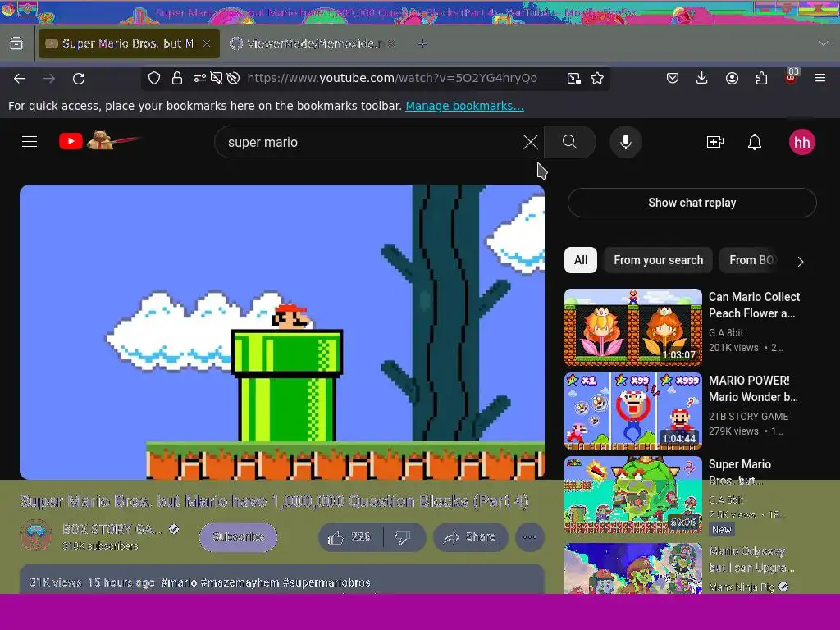This screenshot has width=840, height=630.
Task: Open the Mario Odyssey sidebar video thumbnail
Action: (x=633, y=568)
